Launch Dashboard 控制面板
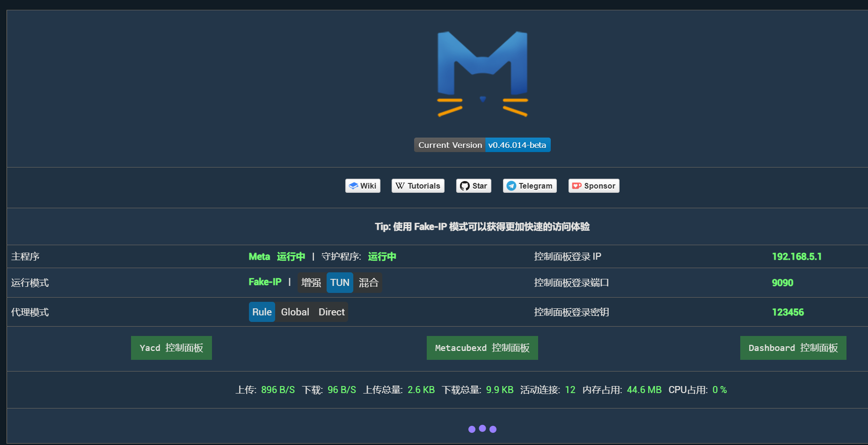Screen dimensions: 868x445 coord(793,348)
